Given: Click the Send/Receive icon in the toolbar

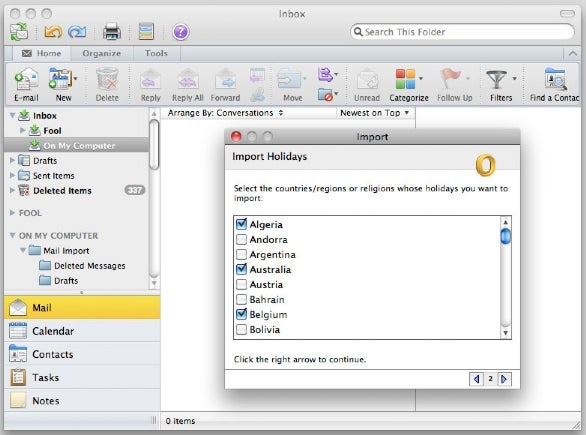Looking at the screenshot, I should coord(19,32).
